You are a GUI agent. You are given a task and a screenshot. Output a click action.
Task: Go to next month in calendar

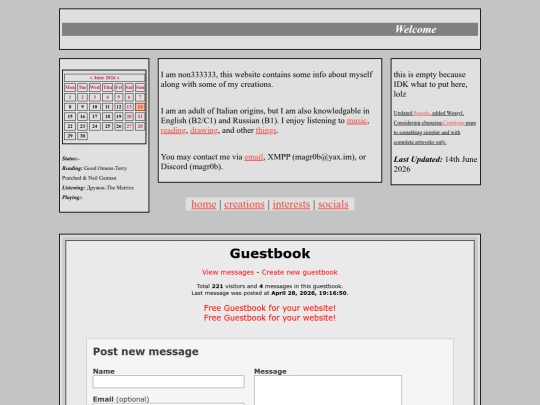point(118,78)
